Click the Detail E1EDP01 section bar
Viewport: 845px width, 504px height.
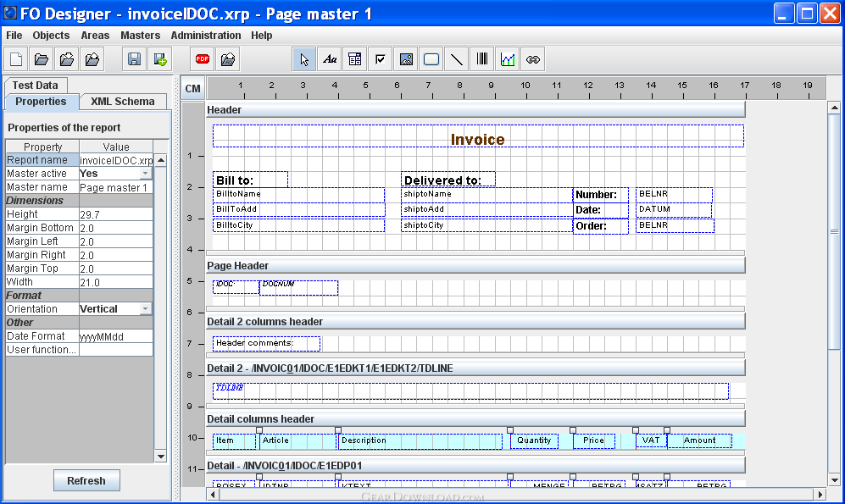coord(475,465)
